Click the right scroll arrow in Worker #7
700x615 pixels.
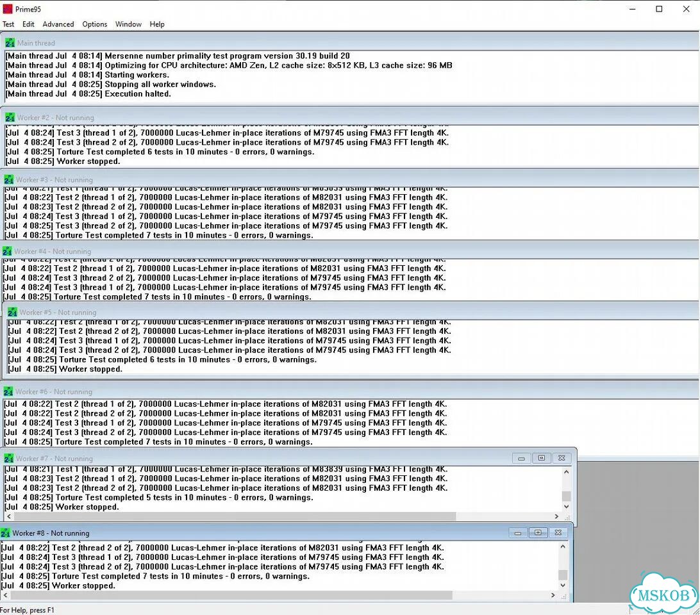pos(556,516)
